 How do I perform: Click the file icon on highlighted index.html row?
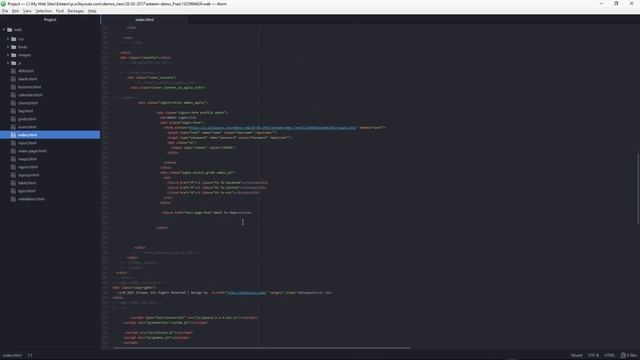13,135
